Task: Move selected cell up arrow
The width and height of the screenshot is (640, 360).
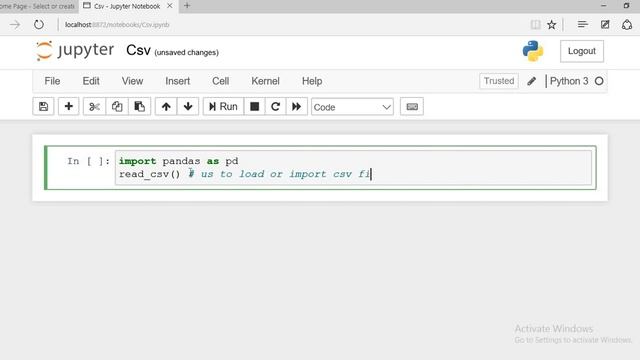Action: click(x=166, y=107)
